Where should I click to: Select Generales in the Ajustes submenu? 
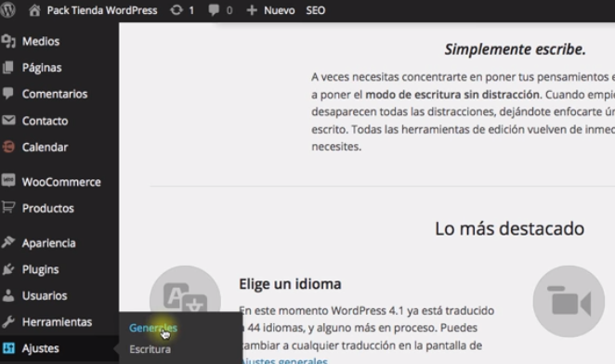click(x=153, y=328)
